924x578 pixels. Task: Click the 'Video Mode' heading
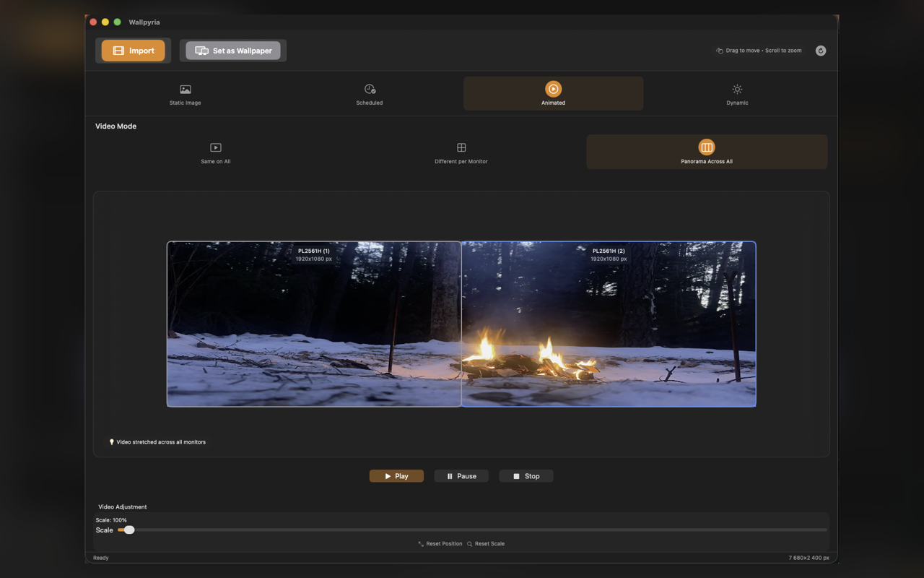(x=115, y=126)
